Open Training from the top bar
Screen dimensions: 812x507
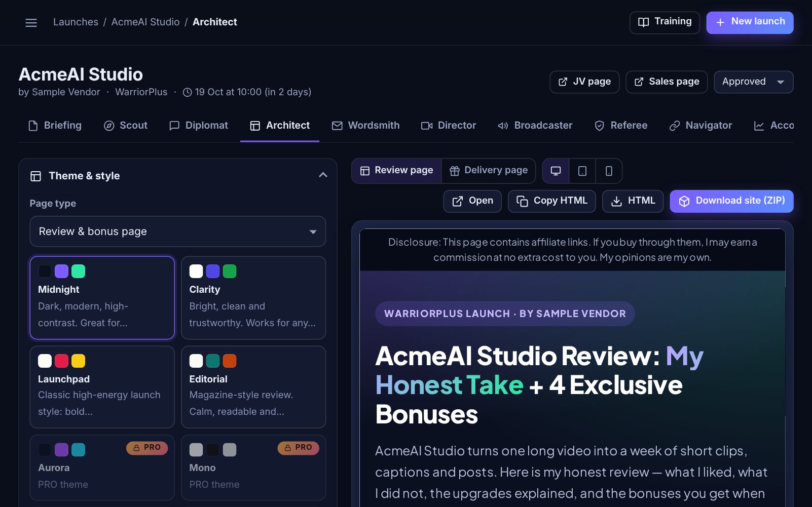(x=665, y=22)
